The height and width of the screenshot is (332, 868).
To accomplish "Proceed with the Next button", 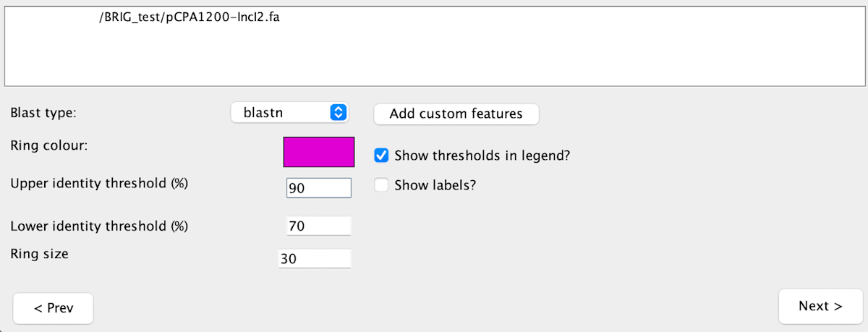I will [x=820, y=306].
